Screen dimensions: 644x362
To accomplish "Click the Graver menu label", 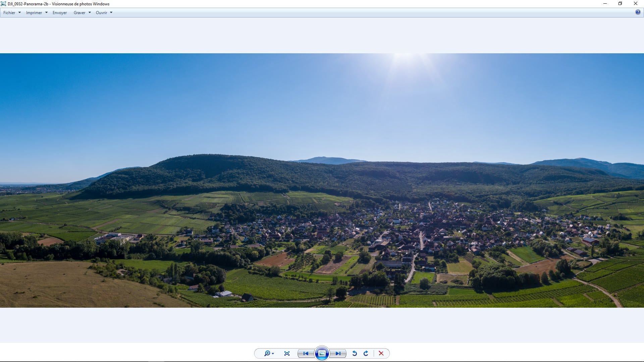I will point(79,13).
